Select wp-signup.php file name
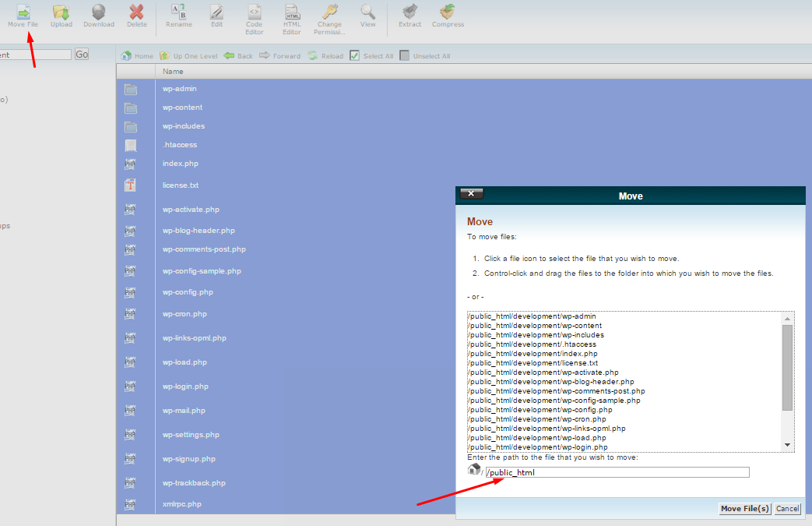 click(188, 459)
